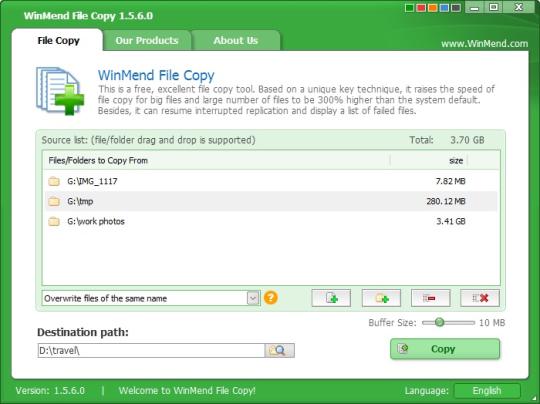Viewport: 540px width, 404px height.
Task: Browse for destination folder with magnifier icon
Action: pos(280,350)
